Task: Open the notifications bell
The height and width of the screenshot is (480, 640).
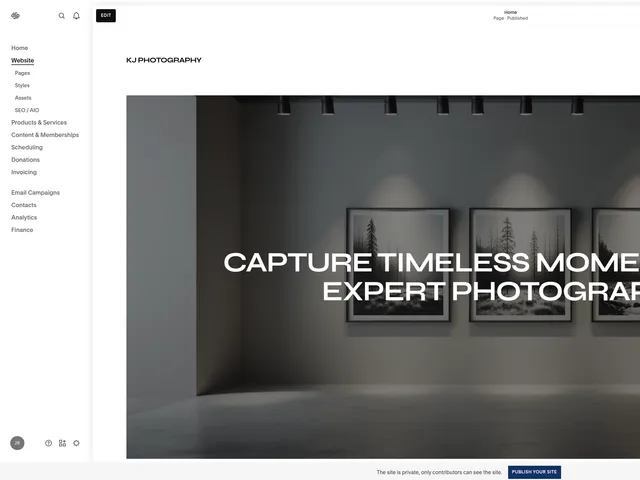Action: click(x=76, y=16)
